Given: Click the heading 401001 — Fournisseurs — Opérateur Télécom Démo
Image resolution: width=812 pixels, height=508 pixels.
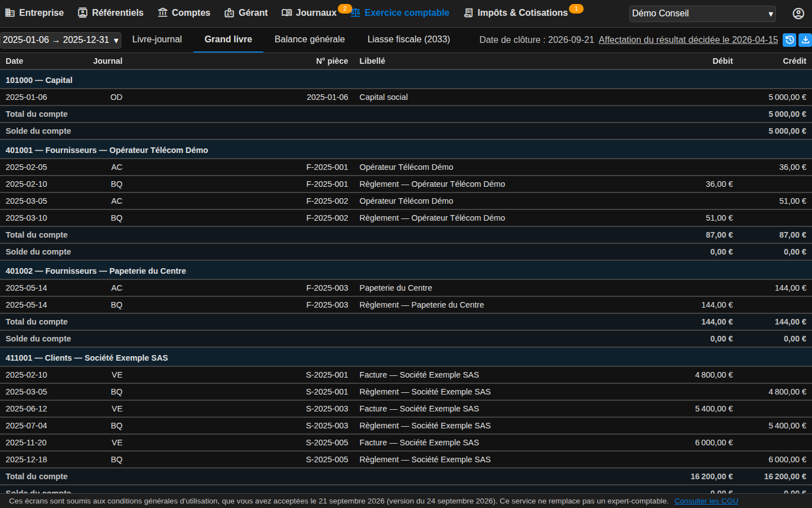Looking at the screenshot, I should point(107,150).
